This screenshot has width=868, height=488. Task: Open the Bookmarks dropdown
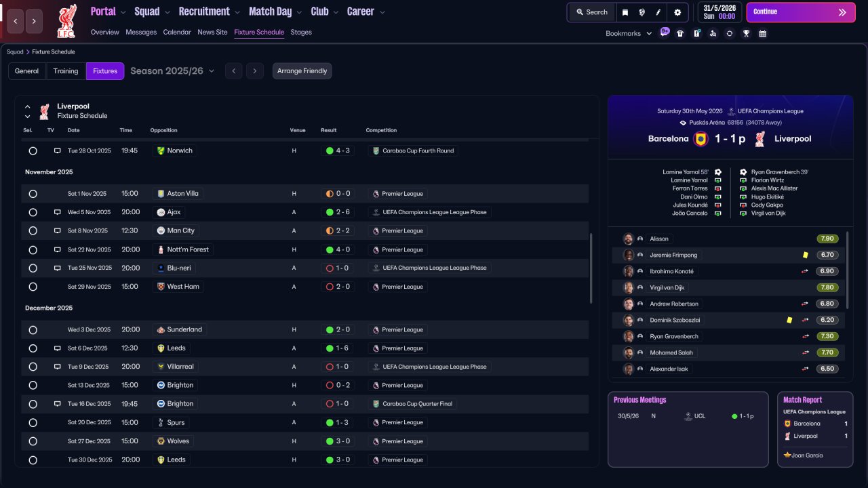tap(629, 33)
